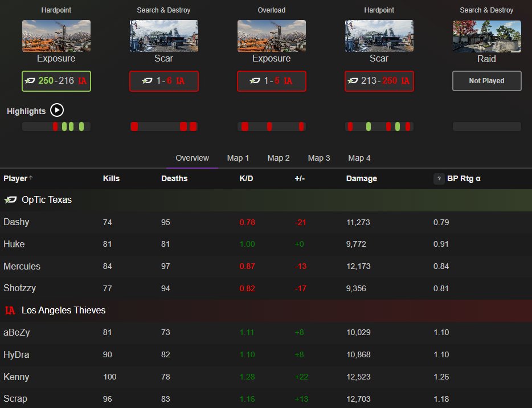The image size is (532, 408).
Task: Open player Kenny's profile
Action: coord(17,377)
